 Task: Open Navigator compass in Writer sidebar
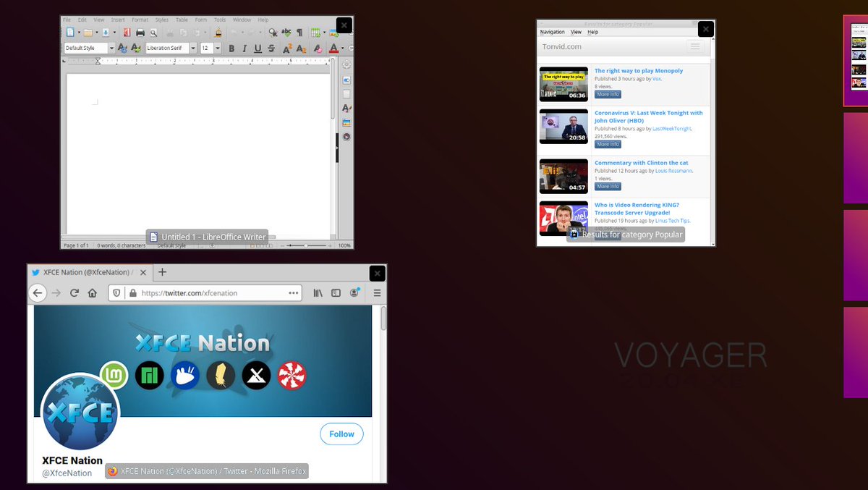346,136
